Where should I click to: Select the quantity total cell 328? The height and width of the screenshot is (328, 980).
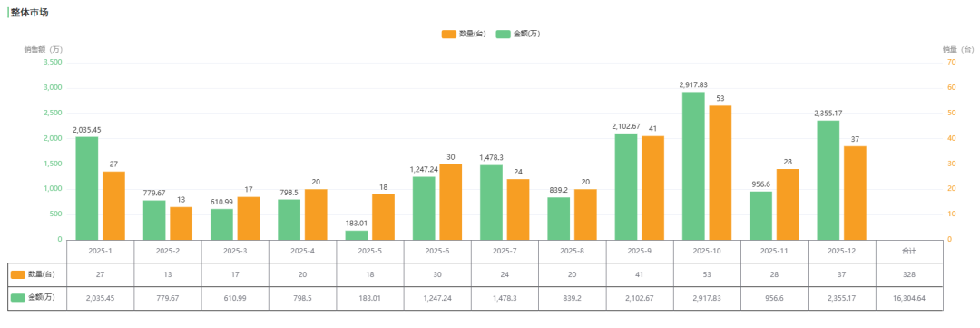(x=909, y=274)
